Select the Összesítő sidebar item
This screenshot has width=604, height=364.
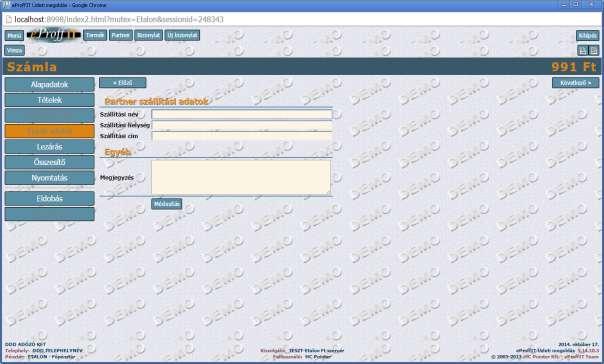pyautogui.click(x=49, y=162)
